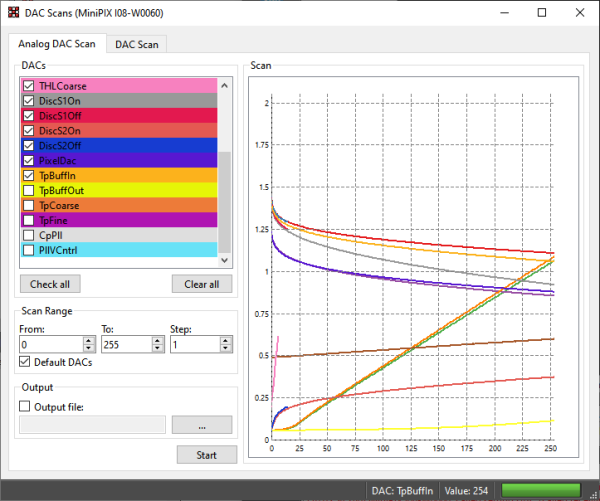Click the Clear all button
This screenshot has height=501, width=600.
tap(202, 284)
